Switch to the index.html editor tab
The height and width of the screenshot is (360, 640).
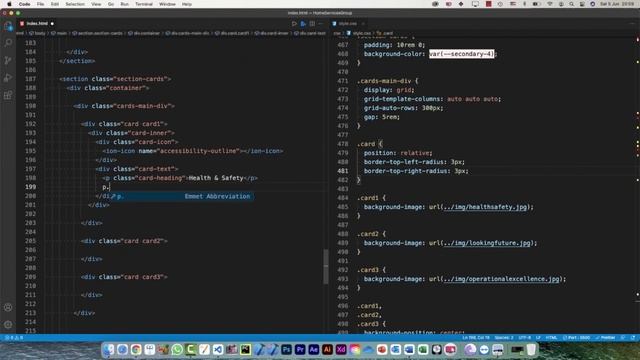click(x=37, y=24)
